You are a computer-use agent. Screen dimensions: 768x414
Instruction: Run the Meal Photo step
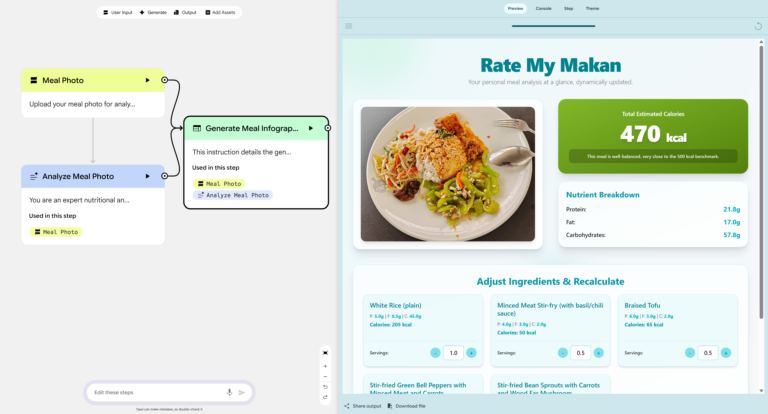tap(148, 80)
